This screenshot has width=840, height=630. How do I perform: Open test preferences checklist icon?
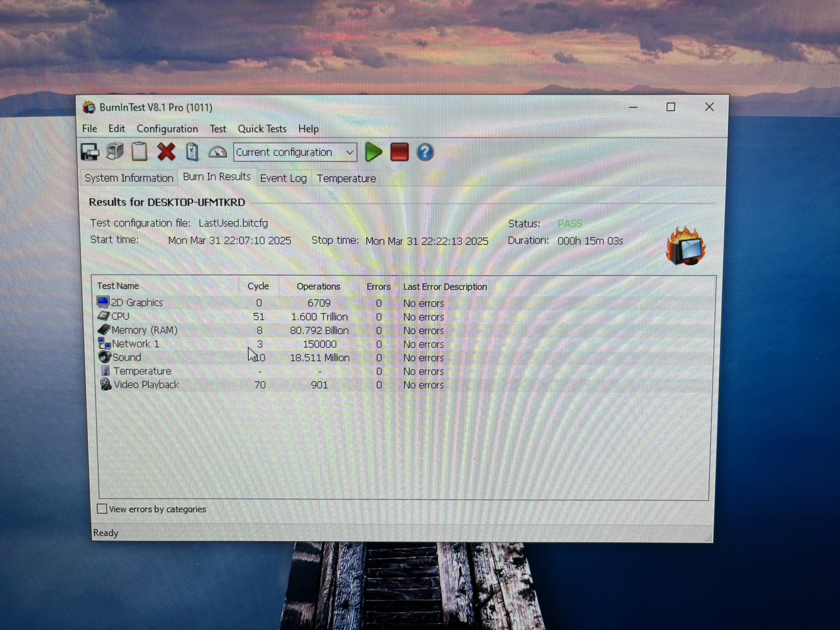tap(192, 152)
